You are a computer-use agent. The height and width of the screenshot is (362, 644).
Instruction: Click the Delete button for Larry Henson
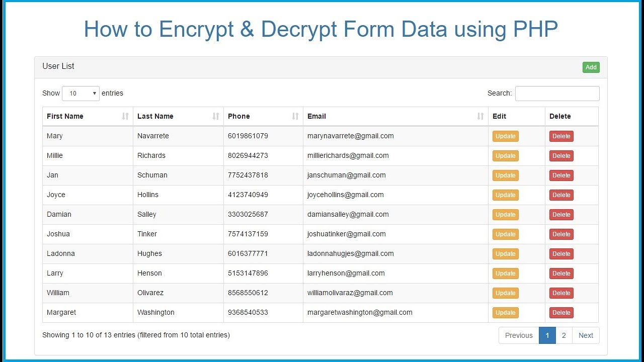(x=561, y=274)
